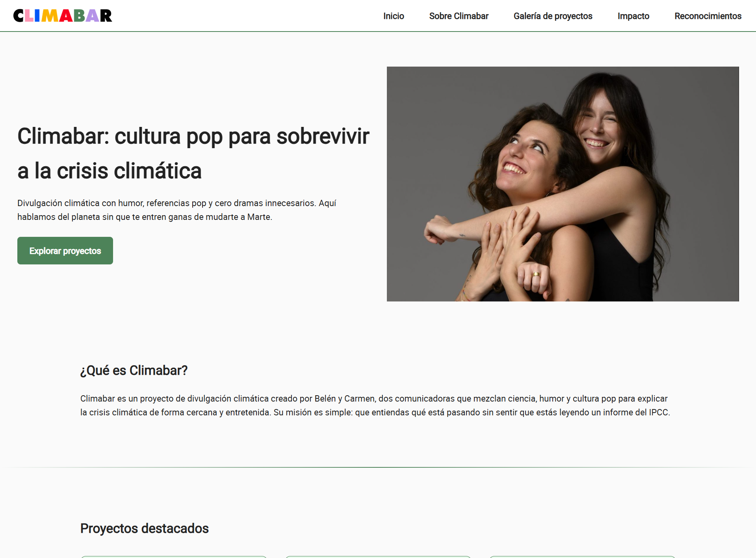Click the middle project card top edge

378,557
